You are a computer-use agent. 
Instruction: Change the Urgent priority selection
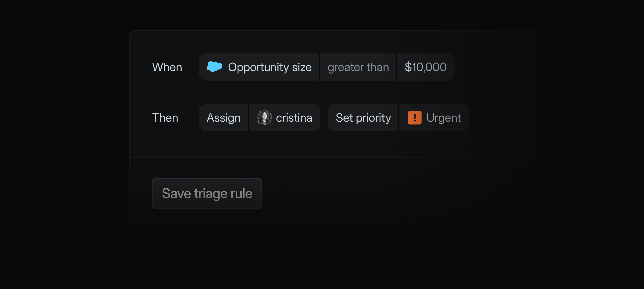coord(434,117)
